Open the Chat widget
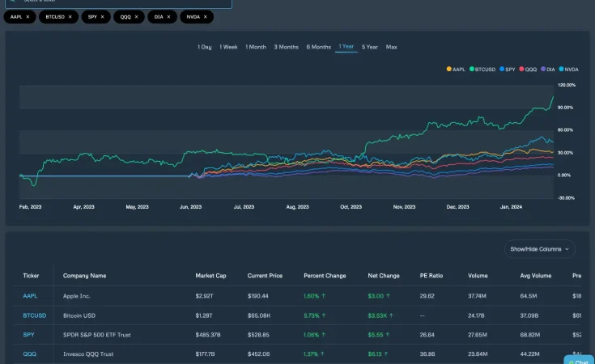595x364 pixels. point(579,361)
